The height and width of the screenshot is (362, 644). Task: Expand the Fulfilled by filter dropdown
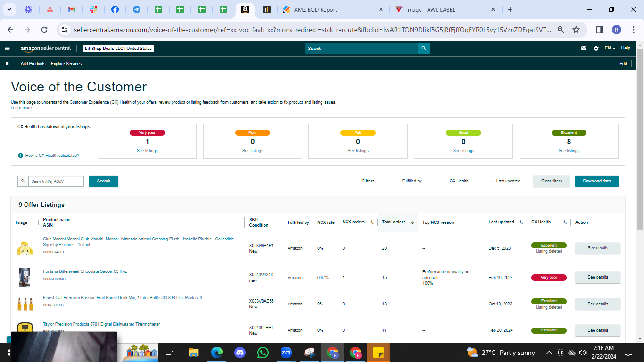click(x=409, y=181)
